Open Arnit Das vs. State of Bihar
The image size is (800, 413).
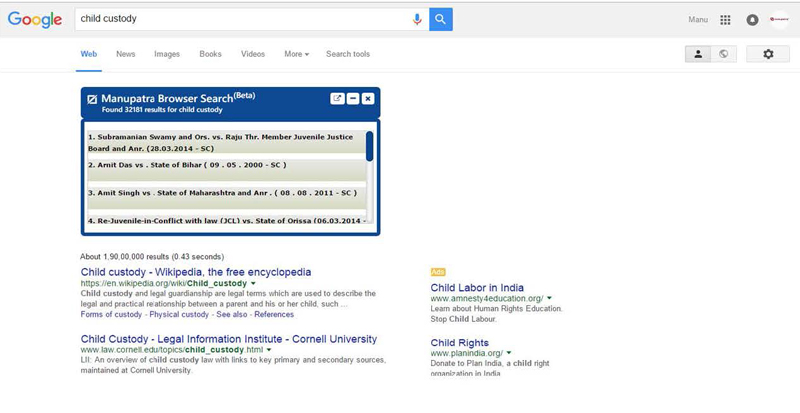point(227,170)
